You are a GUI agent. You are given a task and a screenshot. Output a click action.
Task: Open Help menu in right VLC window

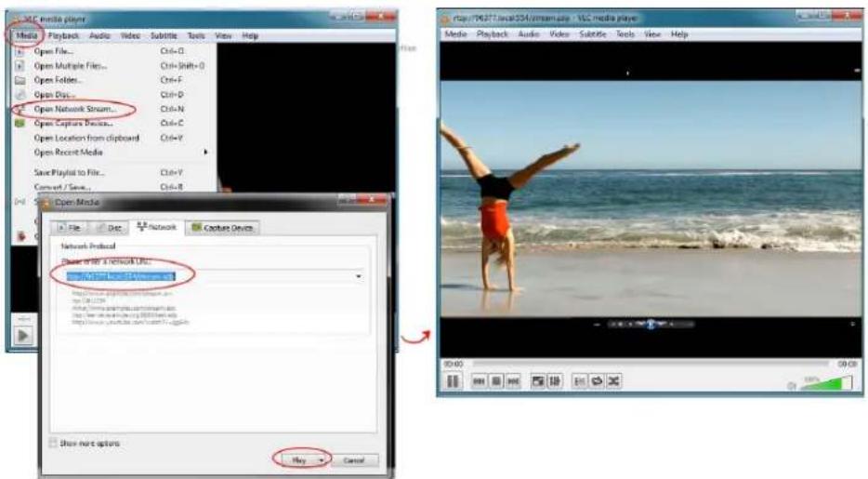pos(679,33)
